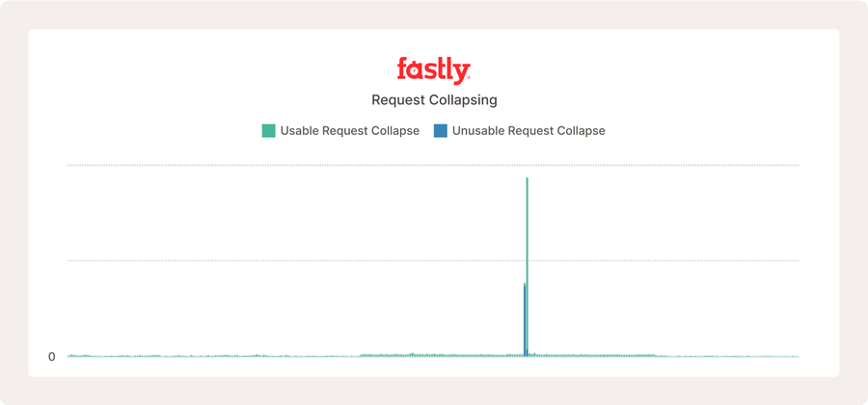The image size is (868, 405).
Task: Click the stopwatch letter in the Fastly logo
Action: pyautogui.click(x=415, y=69)
